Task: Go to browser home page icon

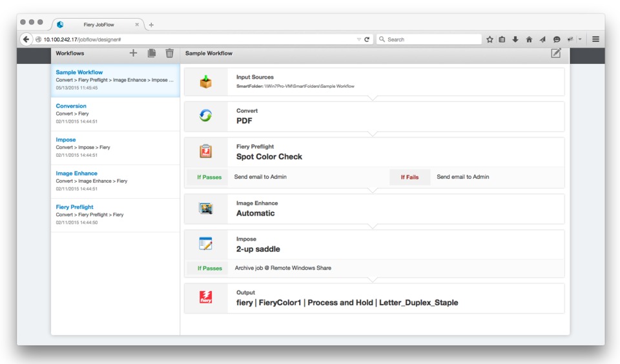Action: pos(529,39)
